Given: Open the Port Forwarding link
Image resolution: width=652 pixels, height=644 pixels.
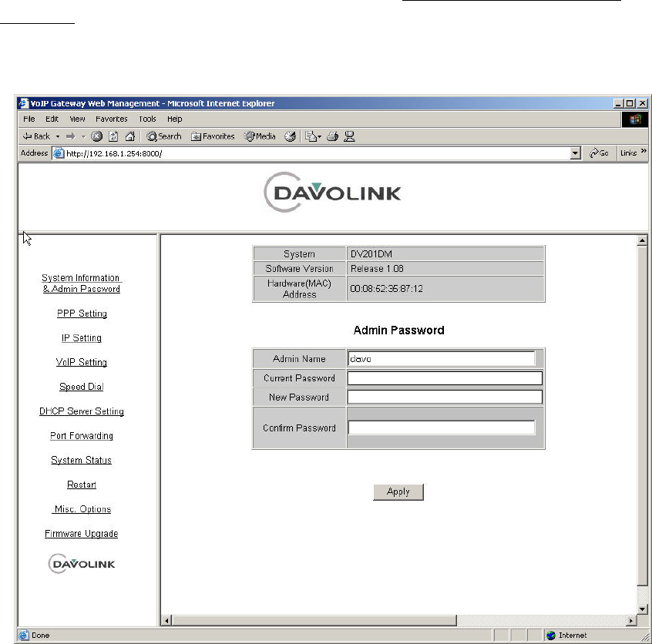Looking at the screenshot, I should [82, 436].
